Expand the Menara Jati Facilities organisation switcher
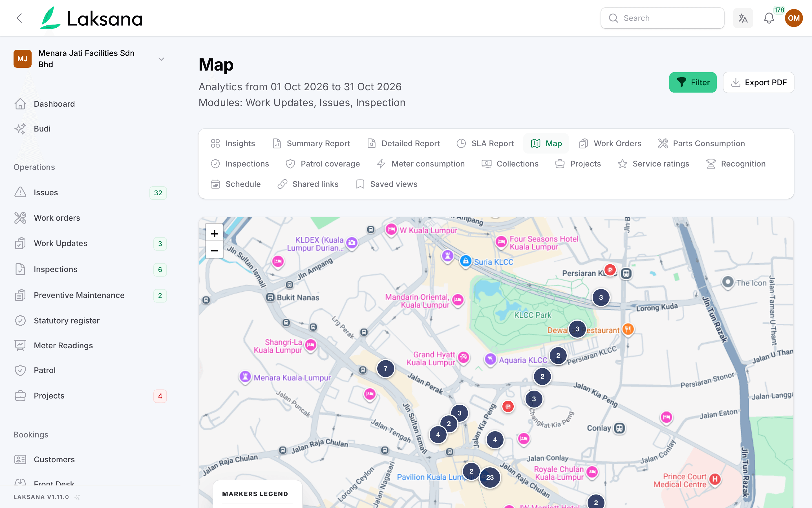The height and width of the screenshot is (508, 812). click(90, 59)
